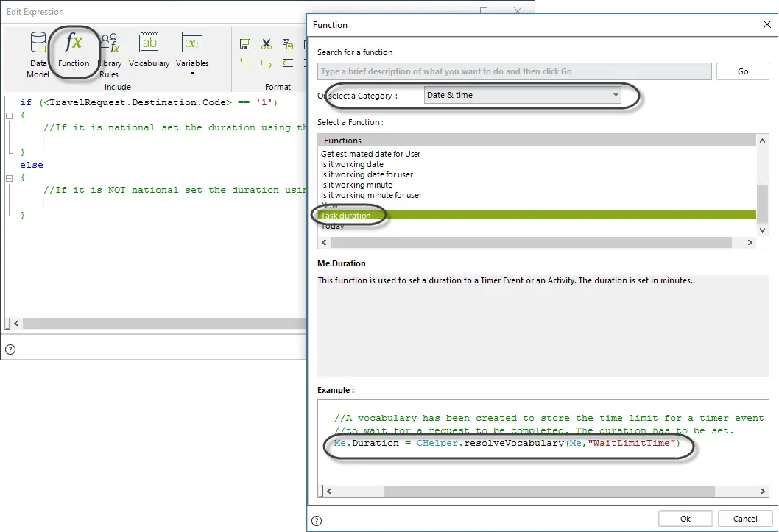Click the Save floppy disk icon
The width and height of the screenshot is (779, 532).
[x=245, y=44]
